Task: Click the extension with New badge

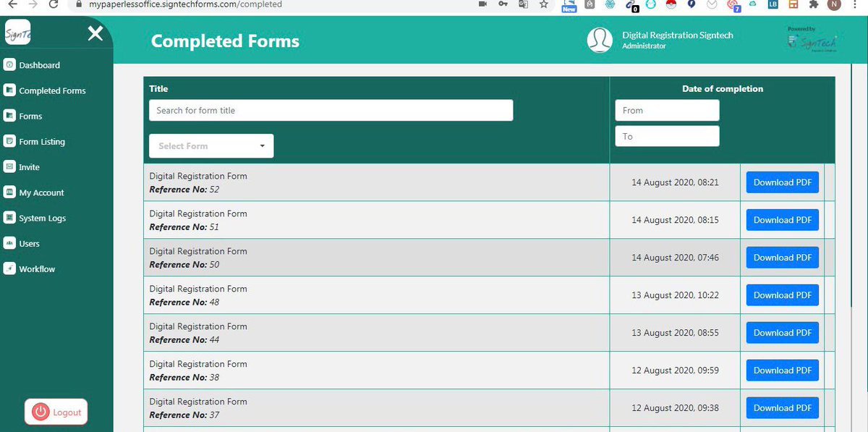Action: [x=569, y=6]
